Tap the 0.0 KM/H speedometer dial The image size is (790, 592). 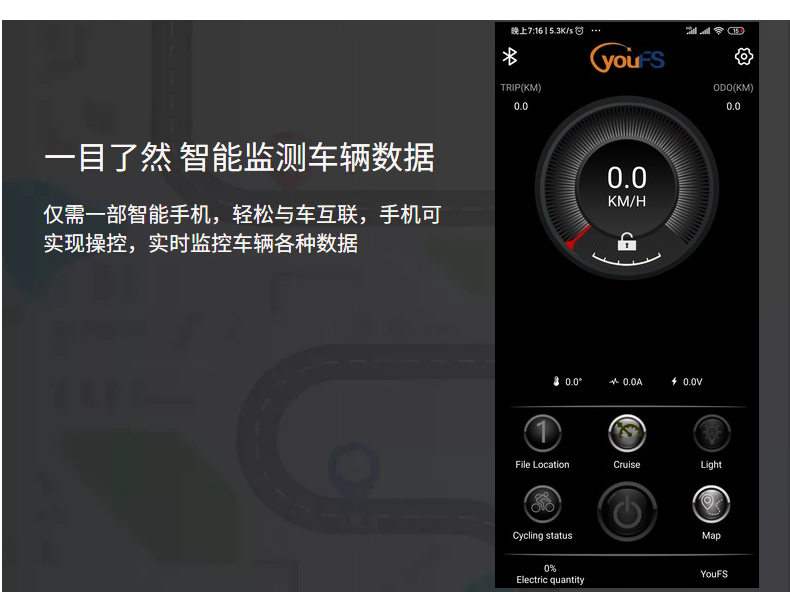coord(627,187)
